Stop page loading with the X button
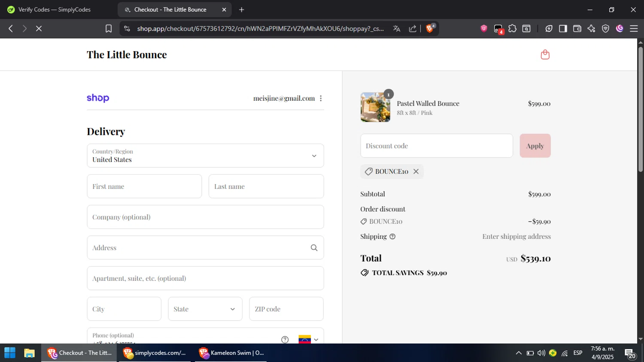 [39, 28]
